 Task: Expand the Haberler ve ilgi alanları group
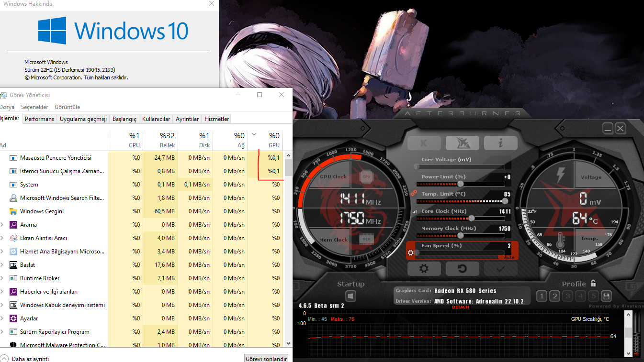click(x=2, y=292)
